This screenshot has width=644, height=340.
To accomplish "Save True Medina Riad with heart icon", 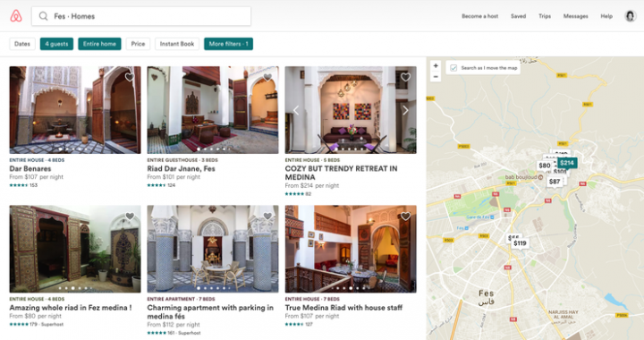I will pos(405,216).
